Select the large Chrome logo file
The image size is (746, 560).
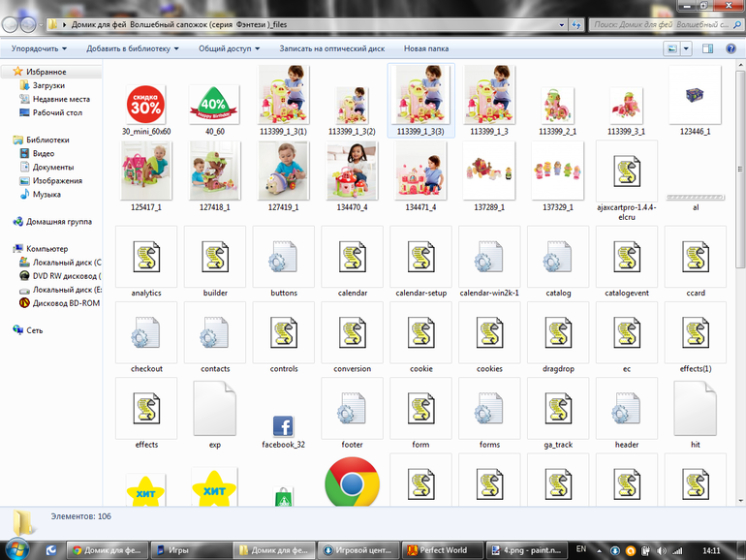(352, 482)
